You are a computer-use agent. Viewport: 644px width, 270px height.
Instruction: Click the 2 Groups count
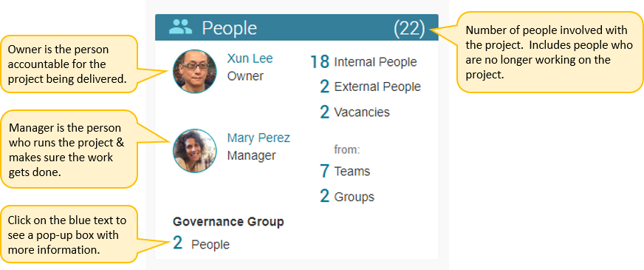[324, 196]
